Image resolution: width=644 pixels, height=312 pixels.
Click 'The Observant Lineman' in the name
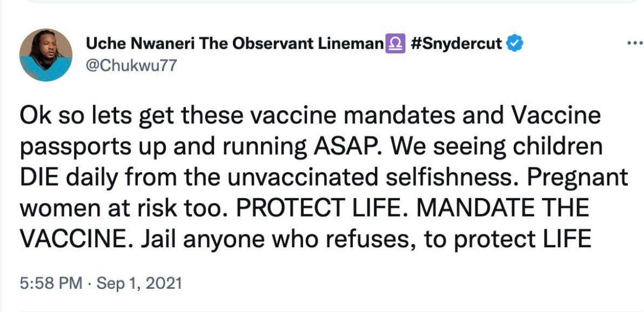coord(291,44)
